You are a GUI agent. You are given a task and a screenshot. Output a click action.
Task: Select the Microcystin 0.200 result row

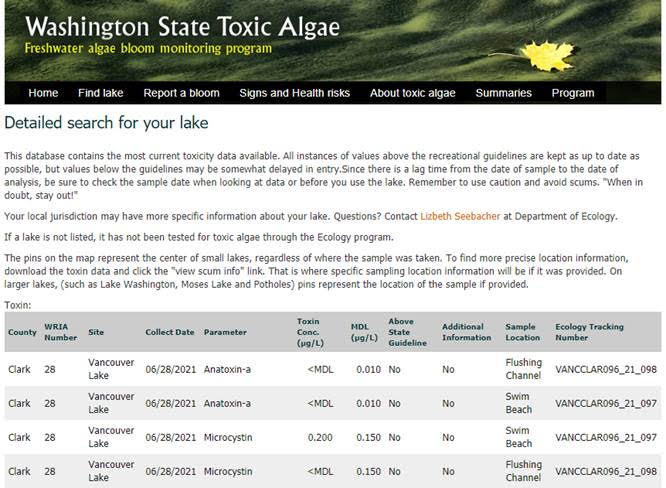[333, 437]
